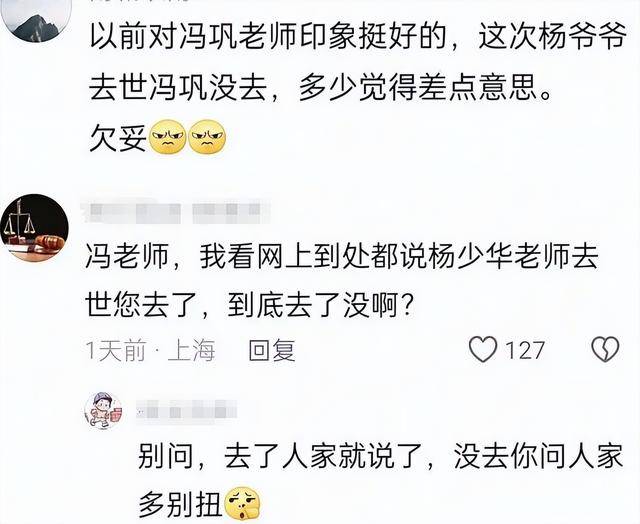
Task: Tap the second frowning emoji after 欠妥
Action: [x=207, y=137]
